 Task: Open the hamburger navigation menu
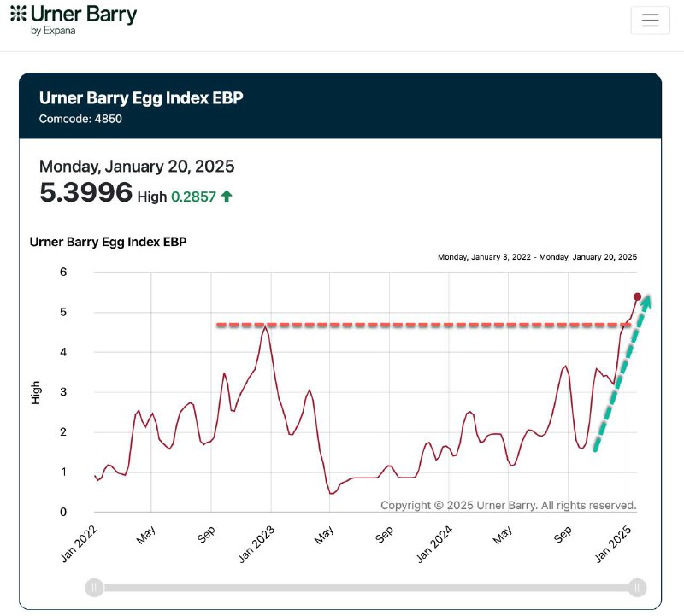(x=650, y=20)
